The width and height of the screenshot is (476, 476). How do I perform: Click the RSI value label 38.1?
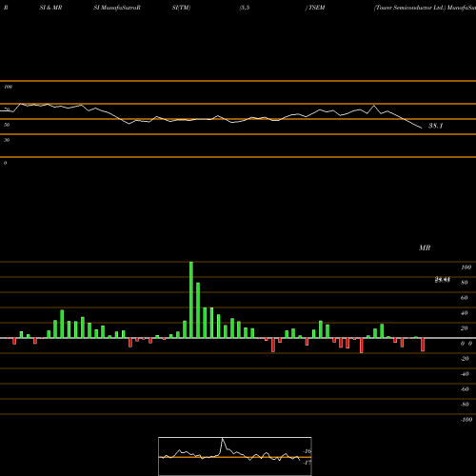tap(435, 126)
